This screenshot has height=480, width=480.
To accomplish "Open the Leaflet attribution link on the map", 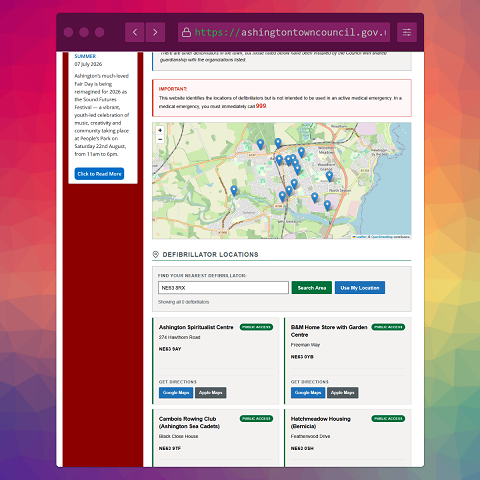I will click(359, 237).
